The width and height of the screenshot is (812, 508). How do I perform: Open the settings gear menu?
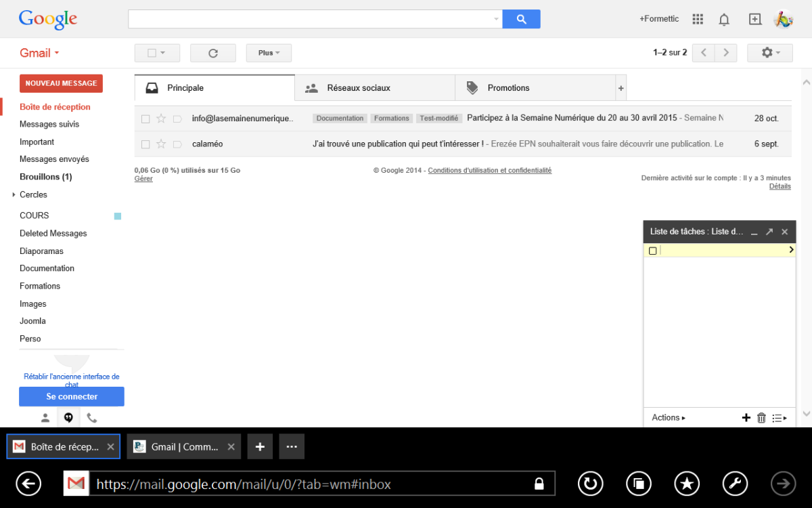770,53
